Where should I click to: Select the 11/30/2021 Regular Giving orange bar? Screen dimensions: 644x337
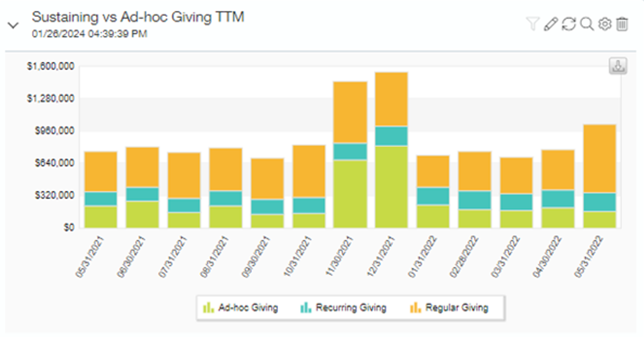(350, 112)
